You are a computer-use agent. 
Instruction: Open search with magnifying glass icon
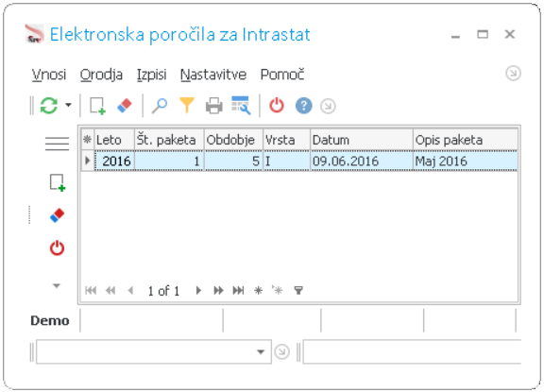160,106
